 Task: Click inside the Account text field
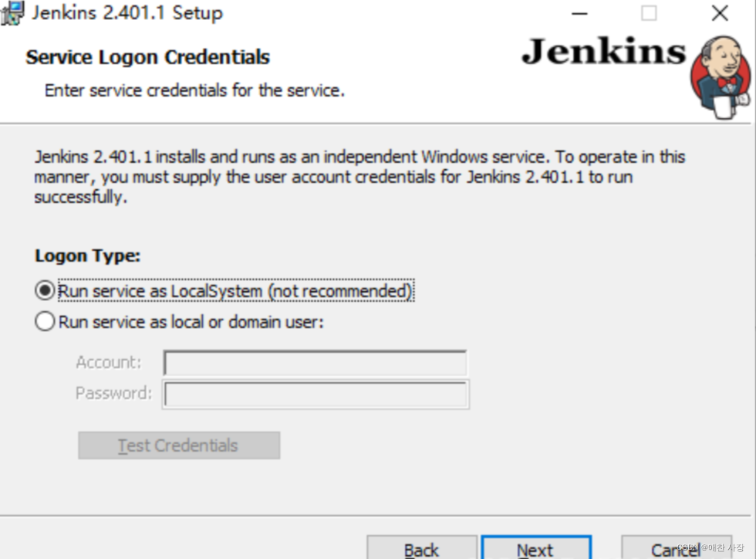coord(315,363)
